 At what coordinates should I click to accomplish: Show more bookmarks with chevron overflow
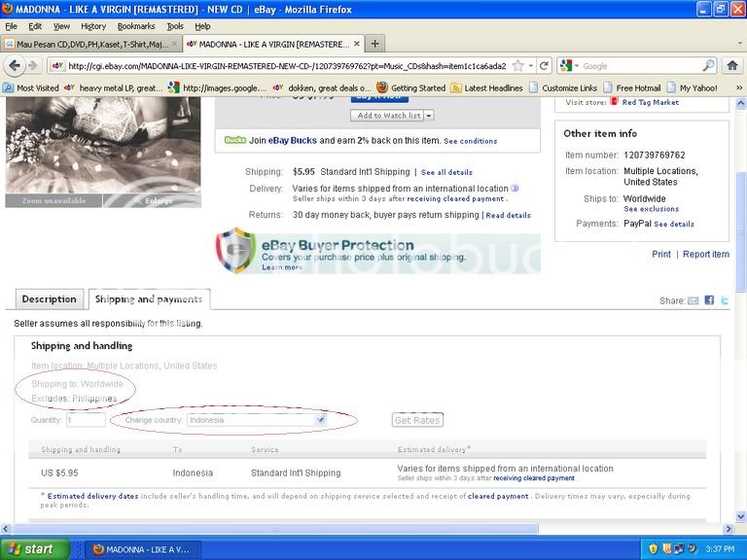click(x=739, y=87)
